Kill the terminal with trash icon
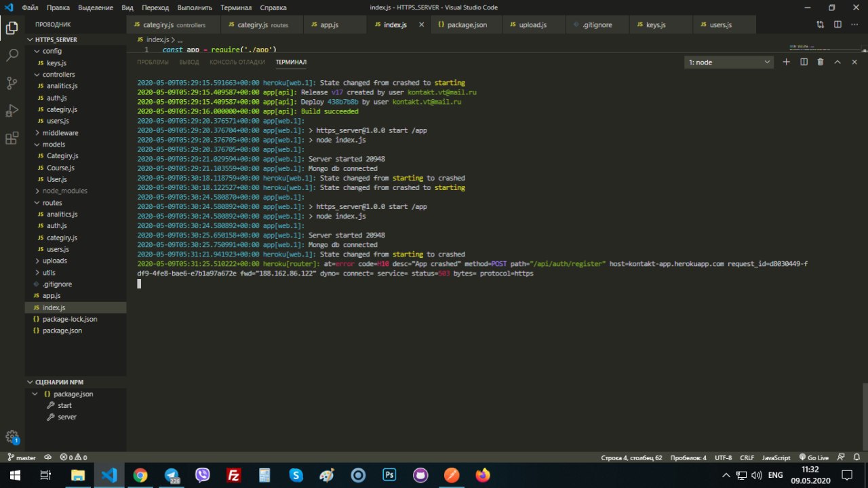This screenshot has height=488, width=868. click(821, 62)
